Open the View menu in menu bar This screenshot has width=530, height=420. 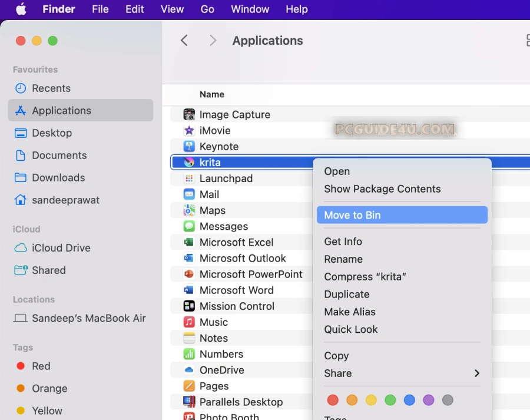coord(172,9)
